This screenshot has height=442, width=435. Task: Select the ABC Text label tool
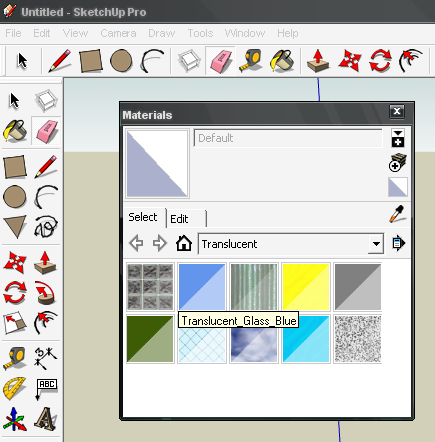coord(46,388)
